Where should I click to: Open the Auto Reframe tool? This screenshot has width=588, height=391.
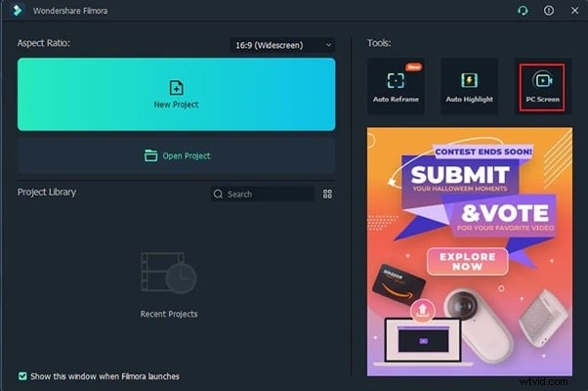tap(396, 86)
